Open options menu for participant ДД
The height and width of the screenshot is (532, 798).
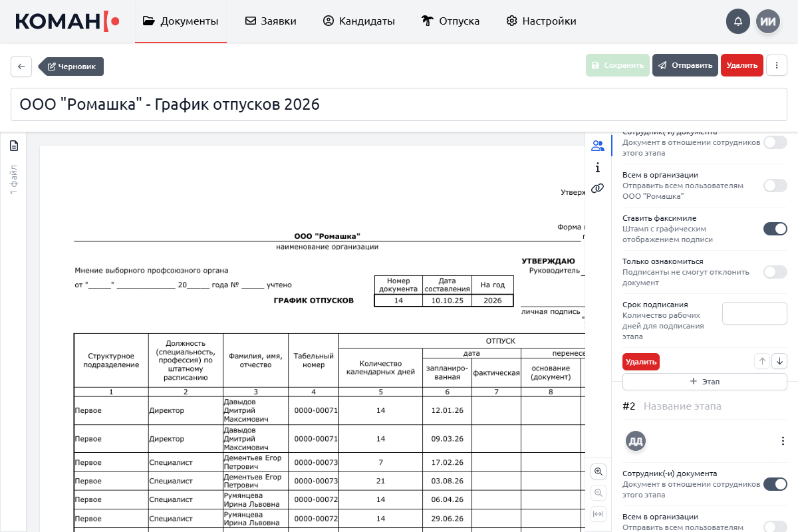(783, 441)
